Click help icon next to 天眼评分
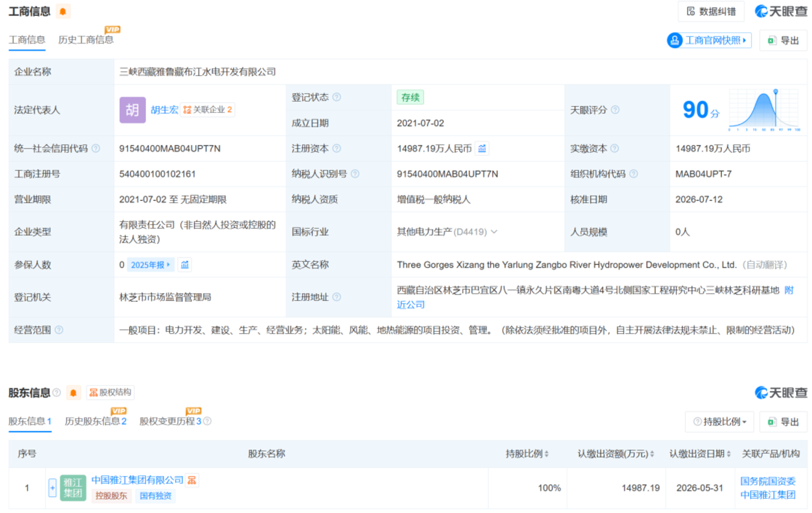The image size is (812, 513). pos(615,110)
